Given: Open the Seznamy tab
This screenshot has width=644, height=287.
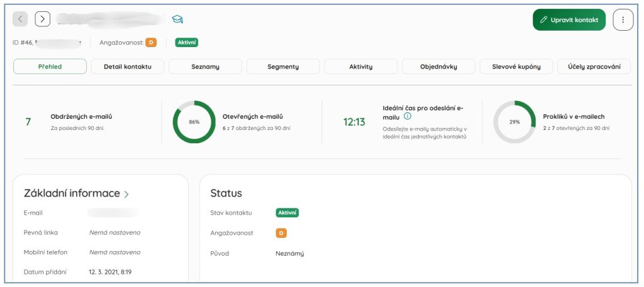Looking at the screenshot, I should click(x=205, y=67).
